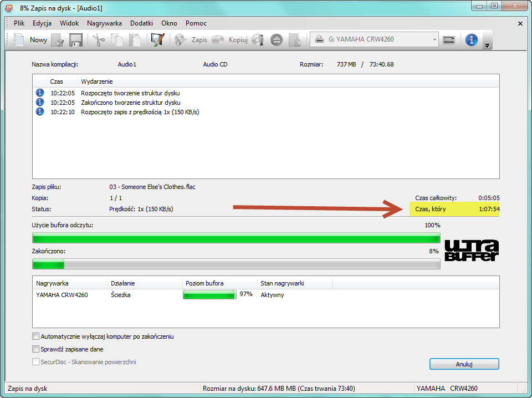Open the G: YAMAHA CRW4260 drive dropdown
532x398 pixels.
click(x=374, y=39)
